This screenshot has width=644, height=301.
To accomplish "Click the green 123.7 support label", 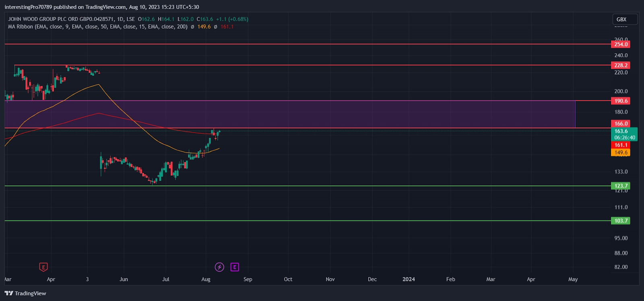I will (x=621, y=186).
